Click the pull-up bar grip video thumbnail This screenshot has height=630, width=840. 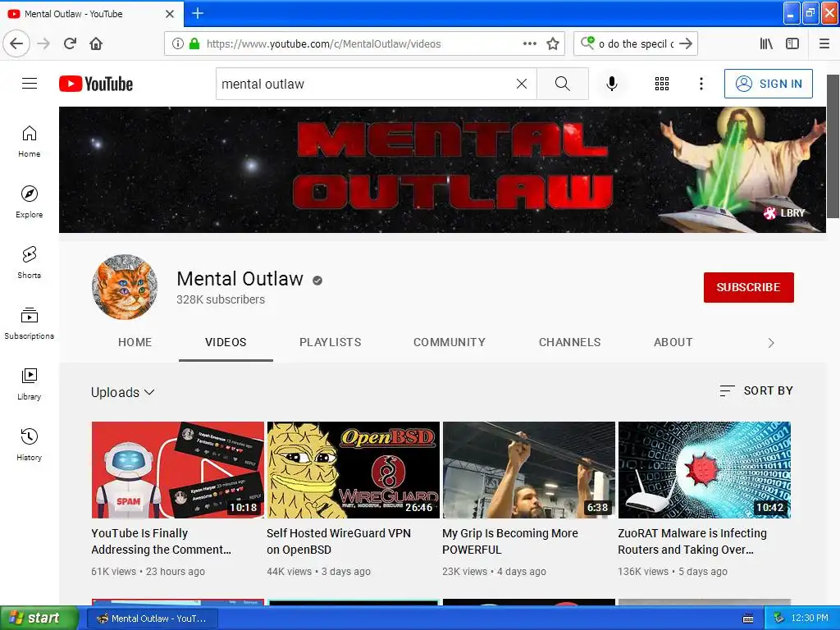(529, 470)
